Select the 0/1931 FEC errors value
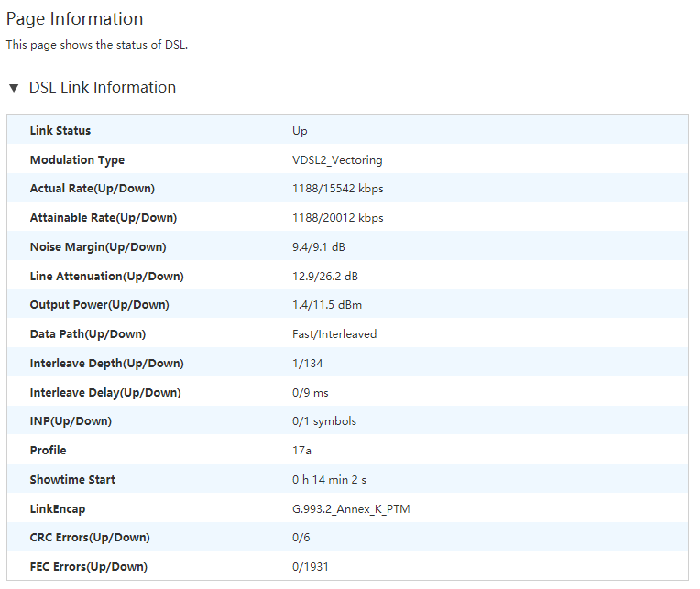 (311, 567)
